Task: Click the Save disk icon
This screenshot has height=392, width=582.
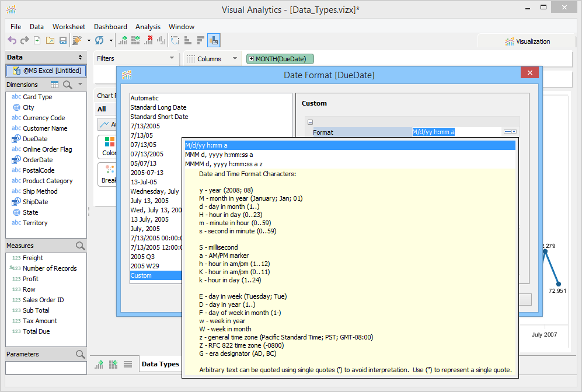Action: click(62, 41)
